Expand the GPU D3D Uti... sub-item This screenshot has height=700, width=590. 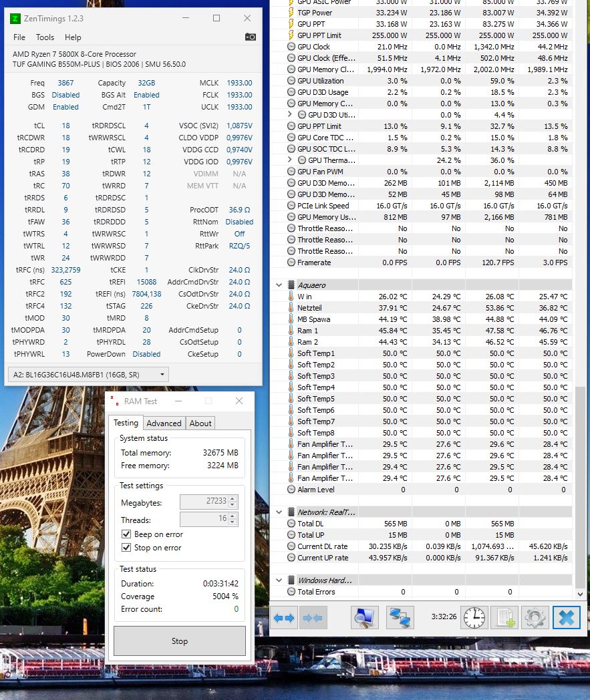pyautogui.click(x=289, y=115)
